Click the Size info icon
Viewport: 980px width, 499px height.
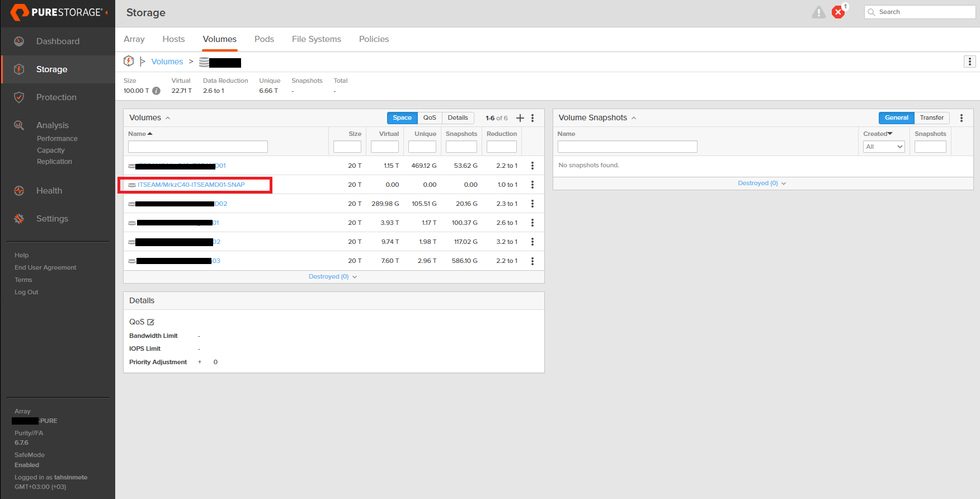click(x=157, y=91)
